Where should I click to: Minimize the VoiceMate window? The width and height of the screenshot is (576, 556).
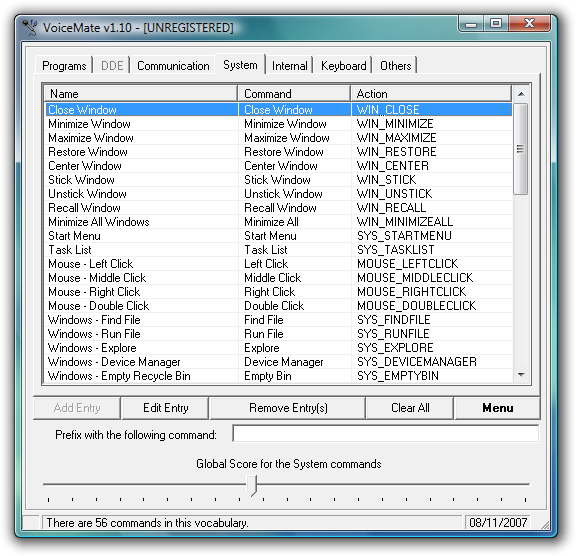tap(471, 24)
